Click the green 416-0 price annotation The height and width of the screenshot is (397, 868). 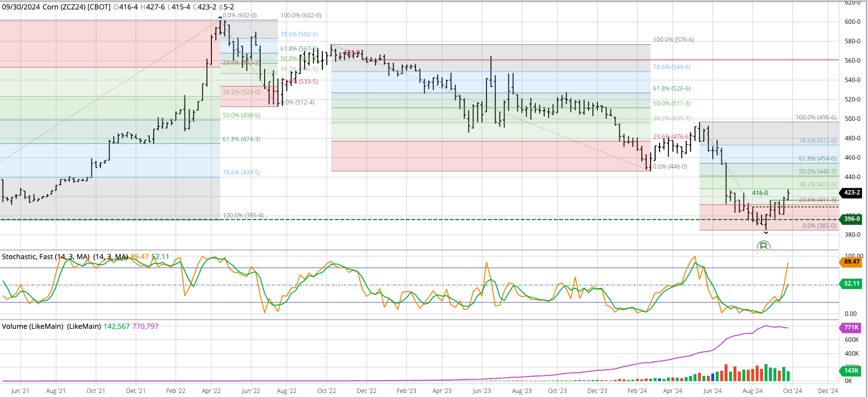coord(760,193)
